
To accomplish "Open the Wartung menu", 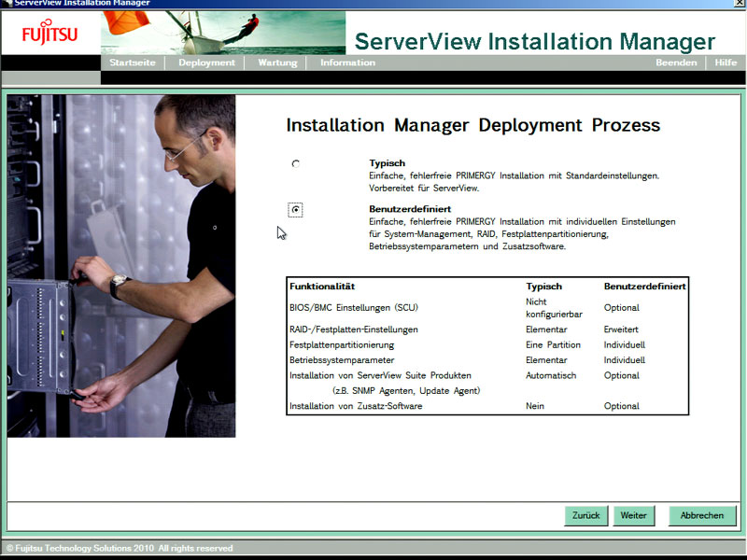I will (277, 63).
